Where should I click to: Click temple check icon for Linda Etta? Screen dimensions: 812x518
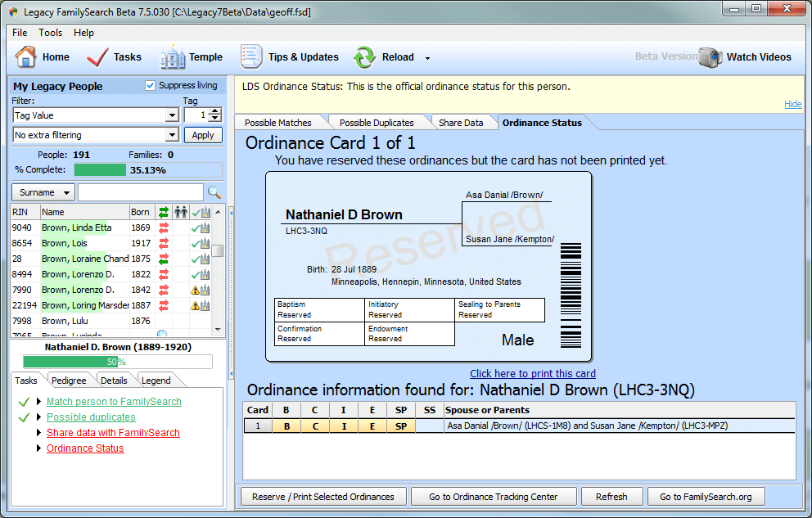[201, 227]
